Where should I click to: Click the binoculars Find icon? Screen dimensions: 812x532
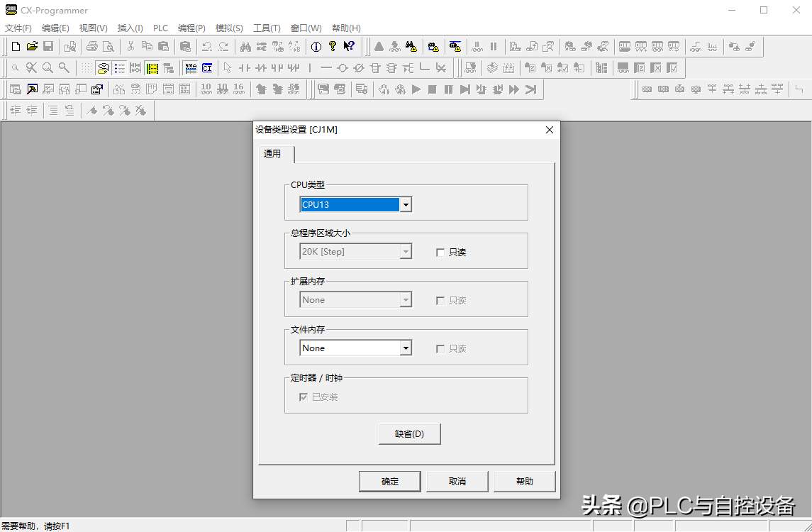tap(245, 47)
